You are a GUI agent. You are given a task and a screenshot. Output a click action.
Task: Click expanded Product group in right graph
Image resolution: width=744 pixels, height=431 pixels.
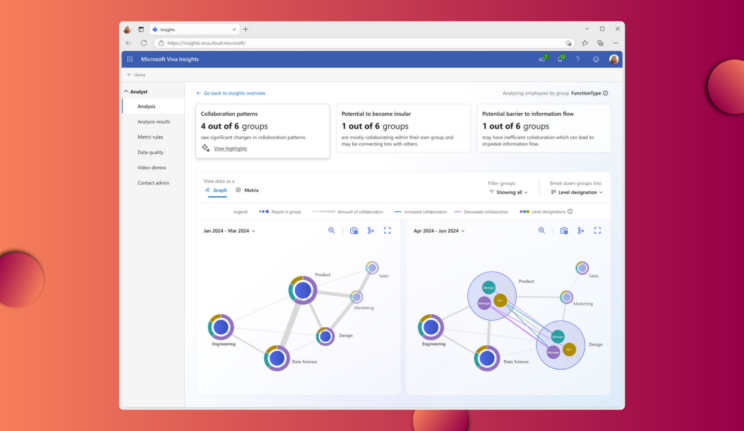tap(492, 296)
